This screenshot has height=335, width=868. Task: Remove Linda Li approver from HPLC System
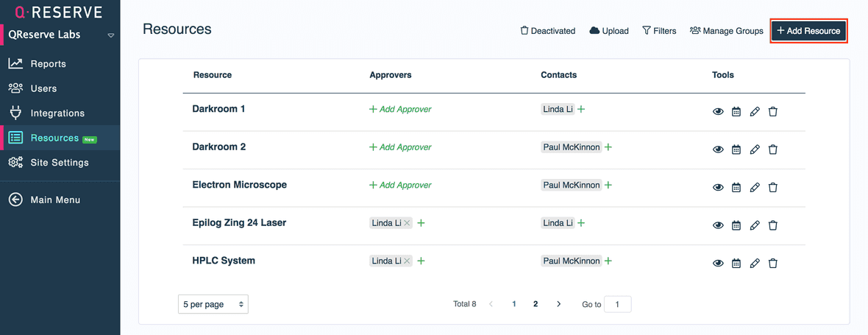point(408,261)
